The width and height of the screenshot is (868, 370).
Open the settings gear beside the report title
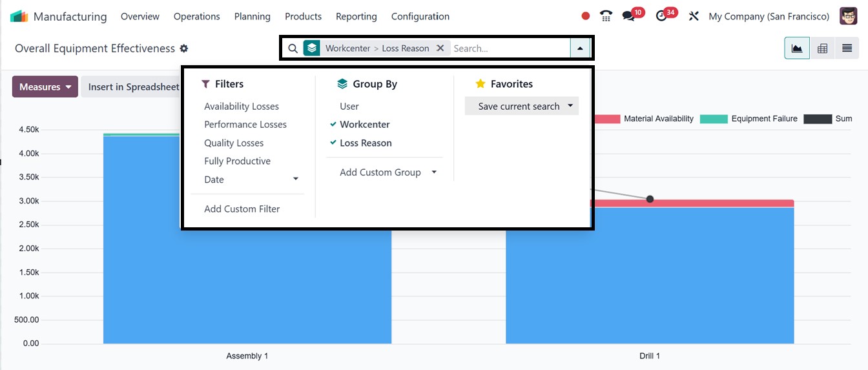click(x=184, y=48)
